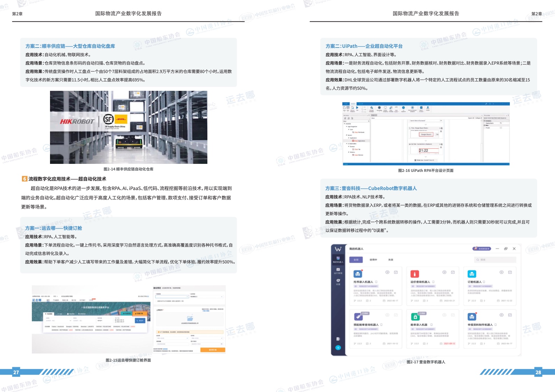Click the Run play icon in UiPath ribbon
The image size is (555, 392).
(x=357, y=108)
